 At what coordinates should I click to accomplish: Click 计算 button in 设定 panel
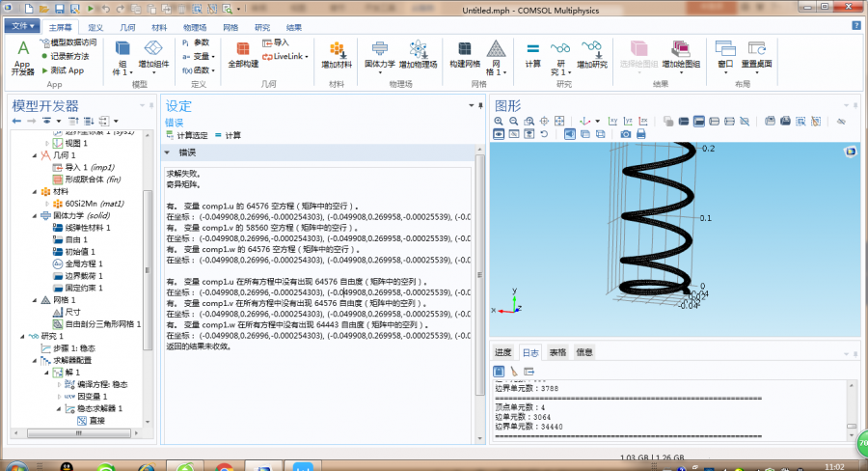[228, 135]
